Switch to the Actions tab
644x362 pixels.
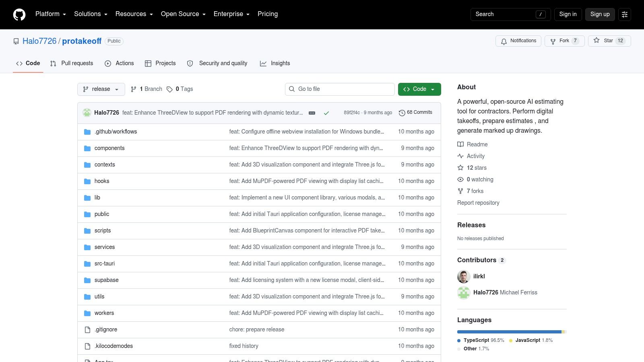pyautogui.click(x=119, y=64)
